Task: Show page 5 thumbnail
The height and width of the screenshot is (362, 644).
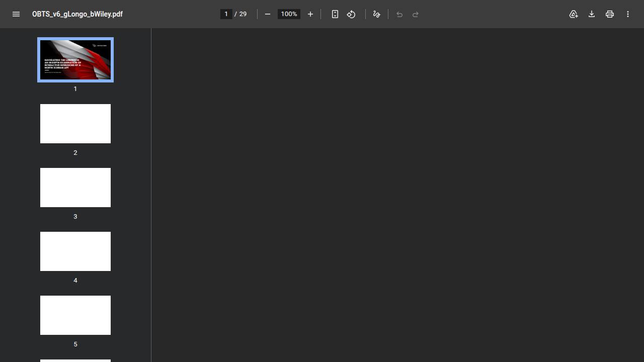Action: point(75,315)
